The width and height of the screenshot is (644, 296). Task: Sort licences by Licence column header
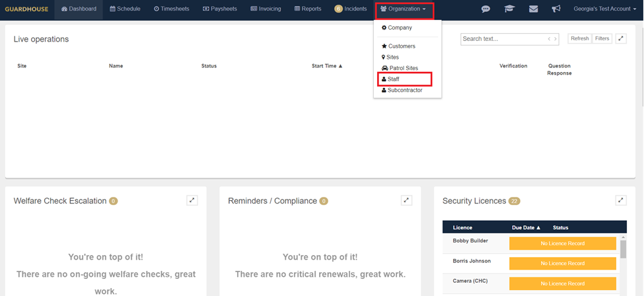[462, 228]
